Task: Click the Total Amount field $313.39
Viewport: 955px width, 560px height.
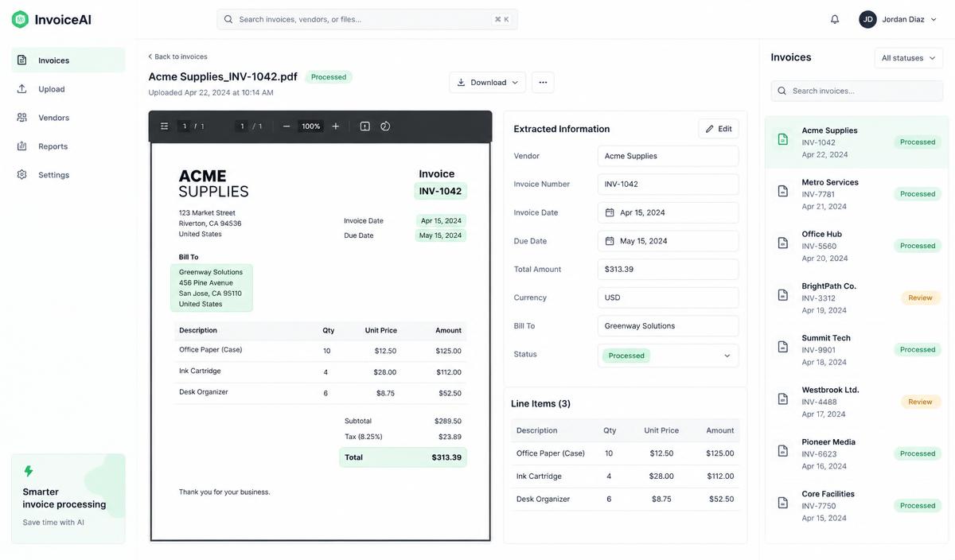Action: pyautogui.click(x=668, y=269)
